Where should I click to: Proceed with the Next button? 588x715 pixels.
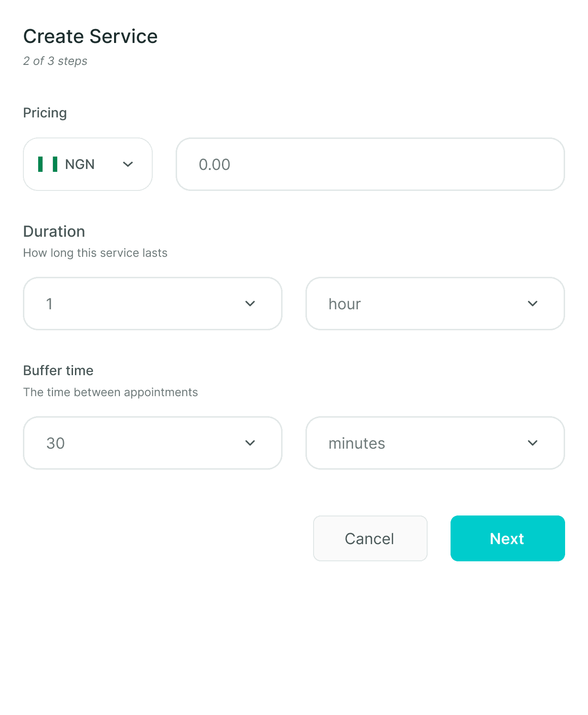pyautogui.click(x=507, y=538)
